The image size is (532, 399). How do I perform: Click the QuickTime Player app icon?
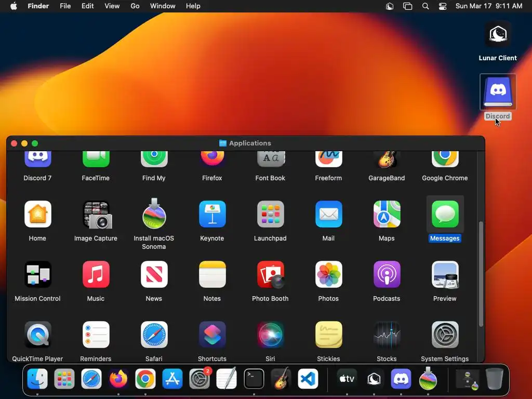pos(37,335)
